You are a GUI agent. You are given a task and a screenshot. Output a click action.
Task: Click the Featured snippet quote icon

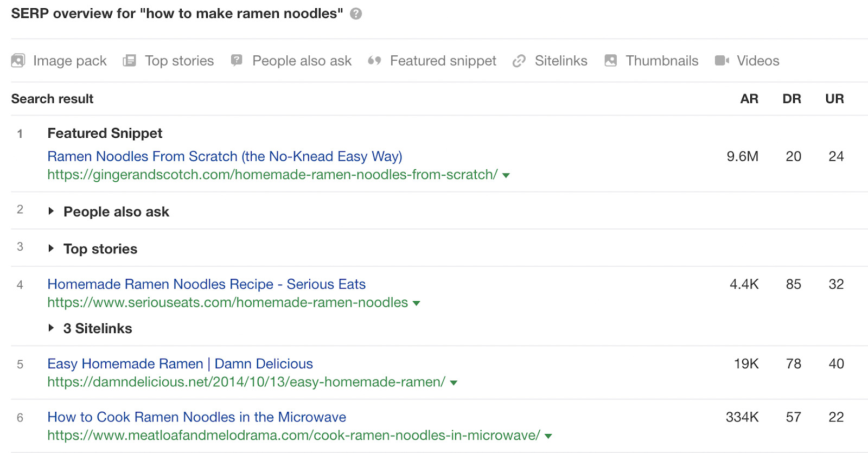coord(375,61)
